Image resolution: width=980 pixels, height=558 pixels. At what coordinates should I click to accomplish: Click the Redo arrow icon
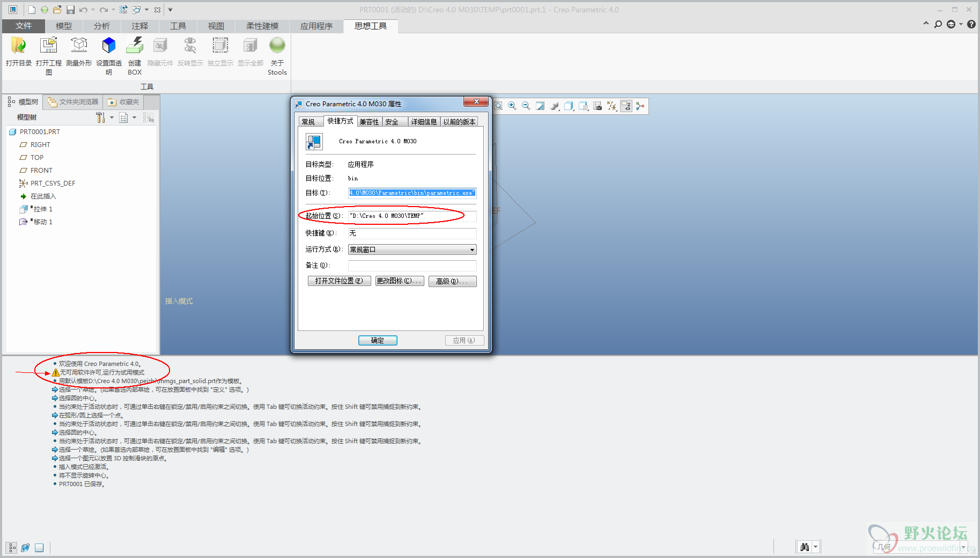(x=104, y=10)
